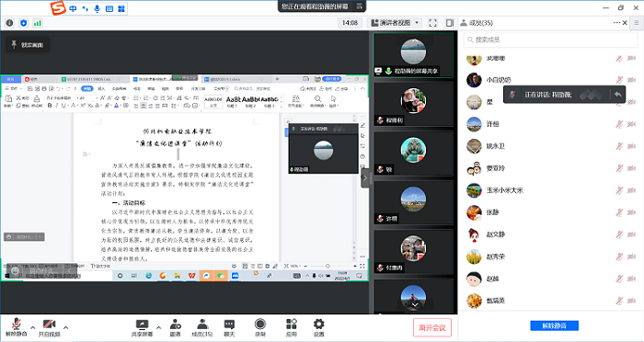Click bold B icon in shared WPS ribbon
The image size is (644, 342).
(50, 106)
